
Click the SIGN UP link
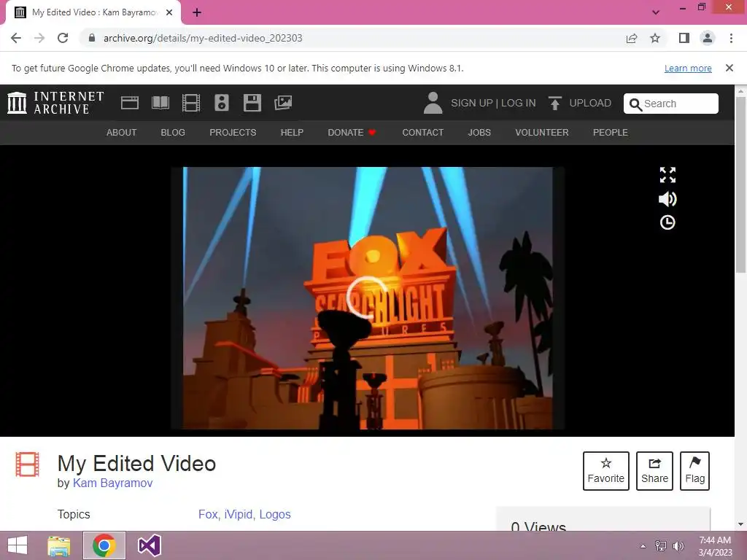pos(472,103)
